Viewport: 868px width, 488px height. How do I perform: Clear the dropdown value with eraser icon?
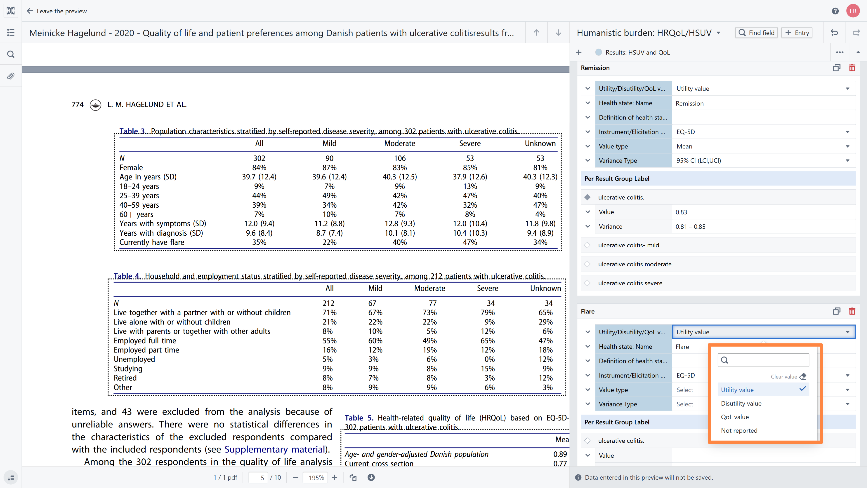803,377
